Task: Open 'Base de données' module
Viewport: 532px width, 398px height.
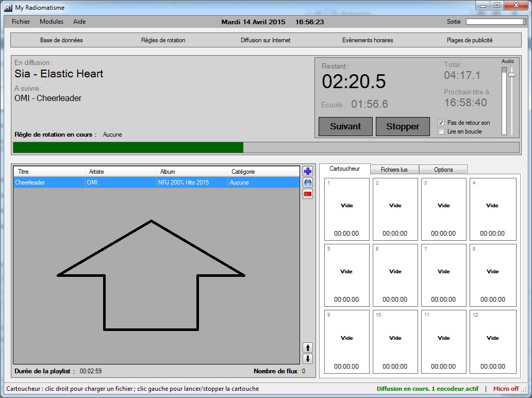Action: point(61,40)
